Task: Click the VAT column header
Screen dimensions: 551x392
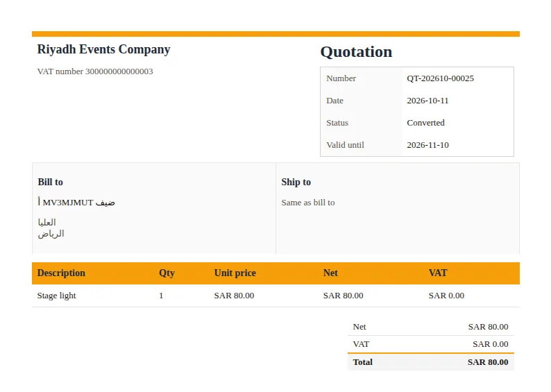Action: [x=438, y=273]
